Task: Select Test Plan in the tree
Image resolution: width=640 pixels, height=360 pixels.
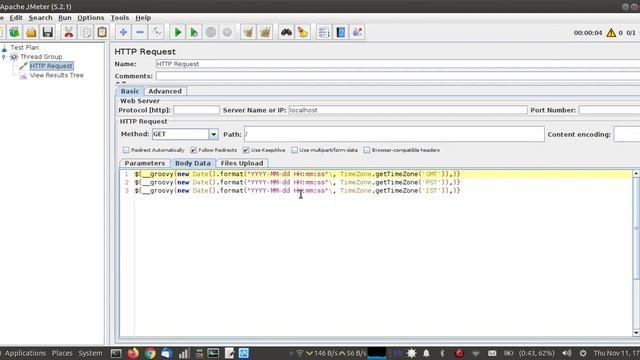Action: pos(24,47)
